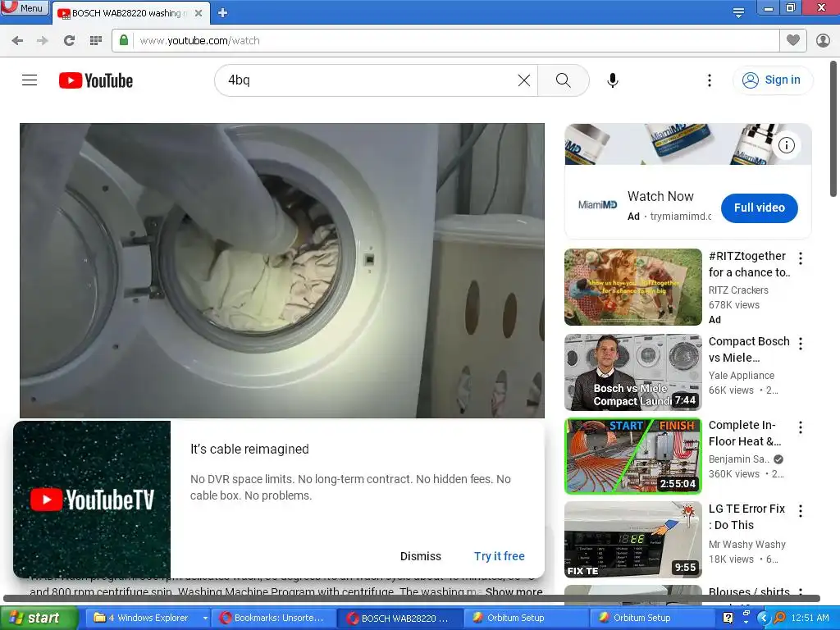Add page to bookmarks with heart icon
Screen dimensions: 840x630
tap(793, 40)
